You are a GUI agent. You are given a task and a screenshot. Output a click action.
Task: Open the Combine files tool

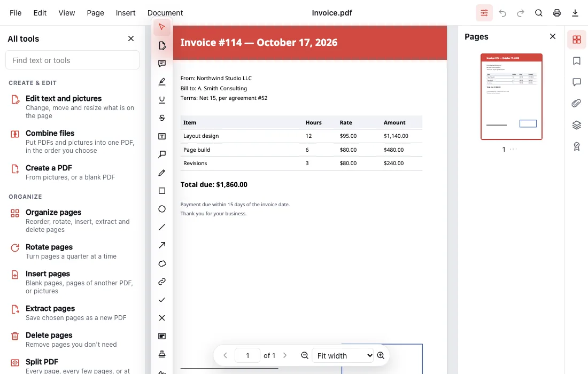pyautogui.click(x=72, y=142)
